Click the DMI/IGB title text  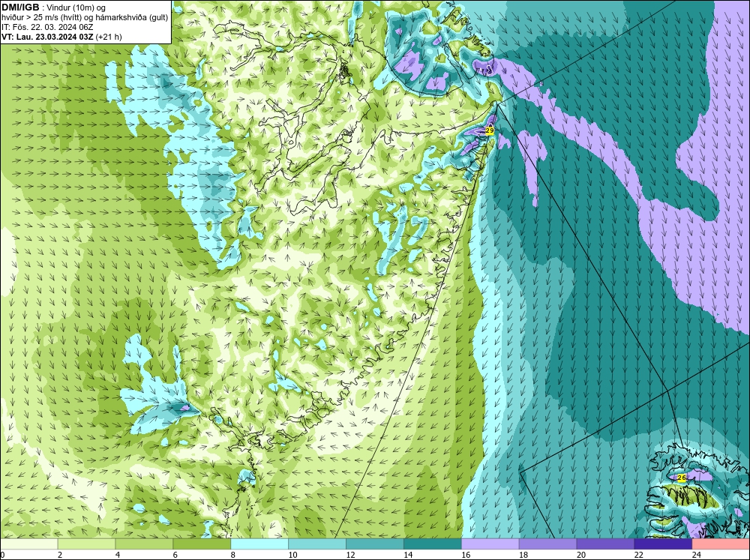click(20, 7)
